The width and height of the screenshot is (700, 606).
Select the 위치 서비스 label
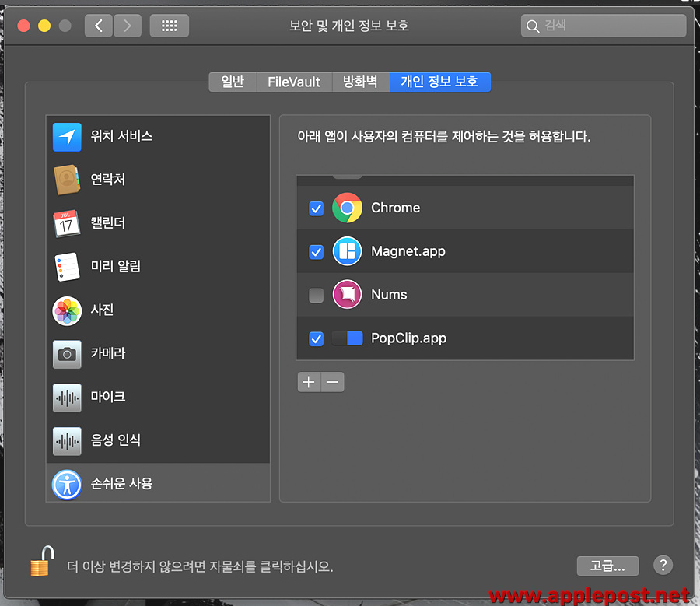point(121,136)
